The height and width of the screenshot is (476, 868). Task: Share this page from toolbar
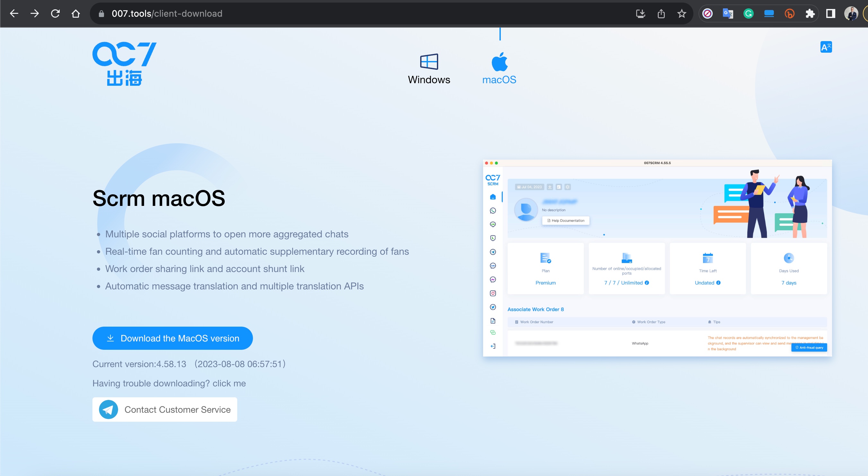tap(661, 13)
